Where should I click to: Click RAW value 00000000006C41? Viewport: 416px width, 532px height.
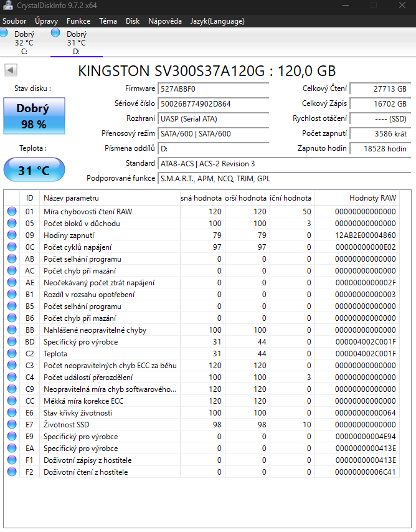coord(366,472)
